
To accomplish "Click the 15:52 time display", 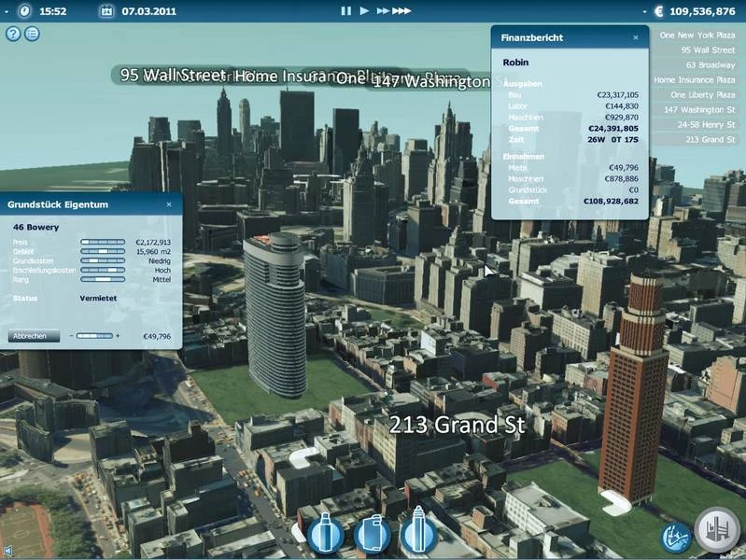I will [x=52, y=11].
